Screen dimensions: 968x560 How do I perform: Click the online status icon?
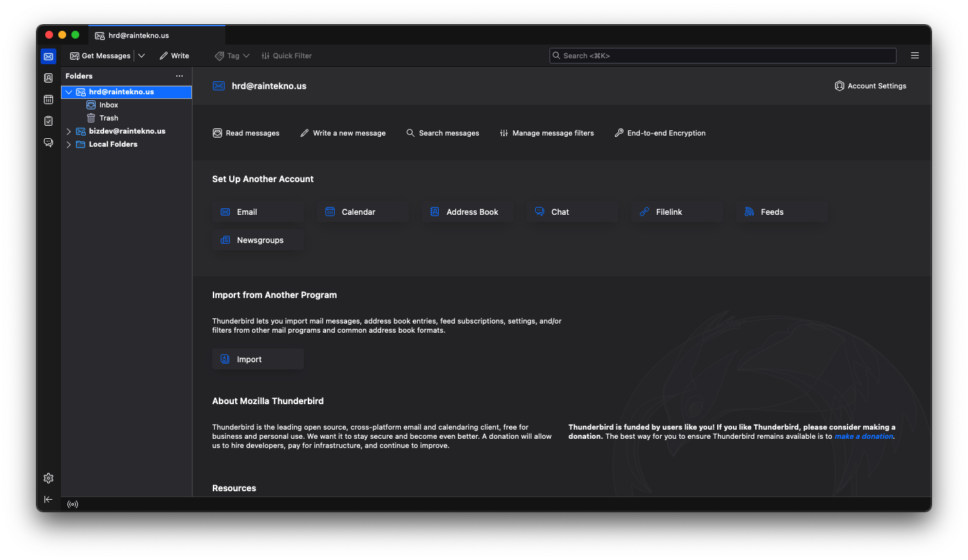click(x=73, y=504)
